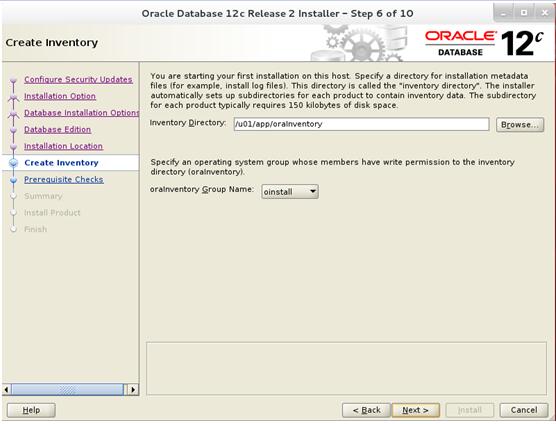This screenshot has width=556, height=424.
Task: Open the Prerequisite Checks step link
Action: (x=64, y=179)
